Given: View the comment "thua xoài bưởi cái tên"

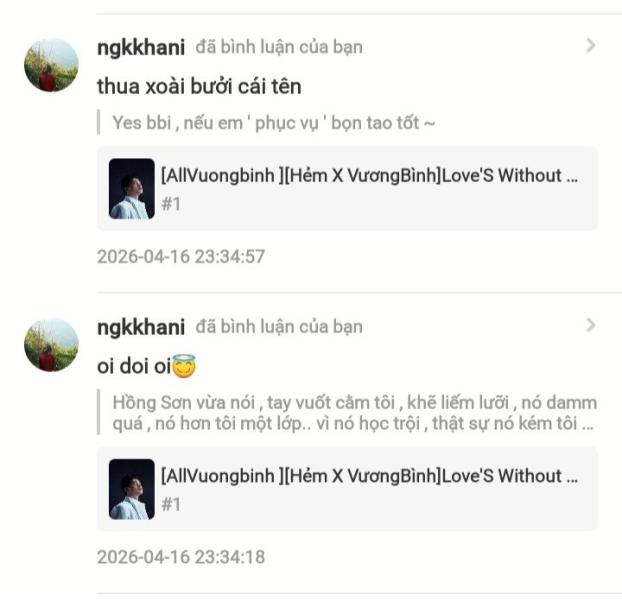Looking at the screenshot, I should 199,86.
